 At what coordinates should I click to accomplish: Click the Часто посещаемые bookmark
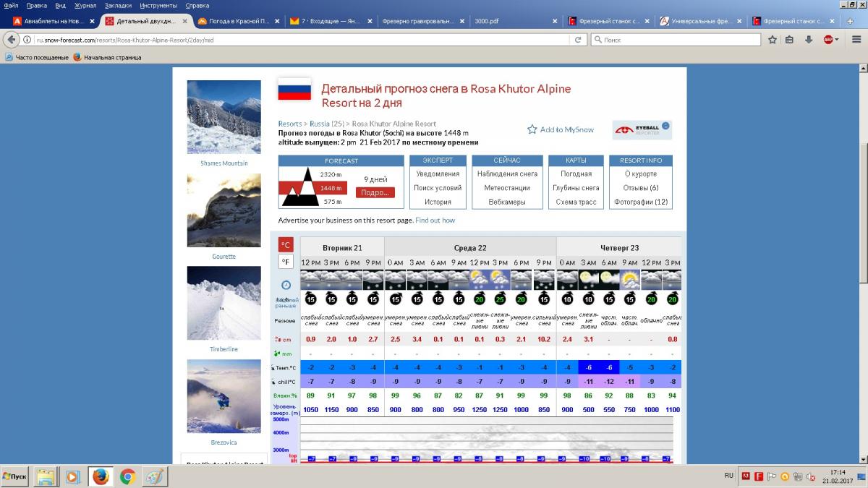[36, 57]
